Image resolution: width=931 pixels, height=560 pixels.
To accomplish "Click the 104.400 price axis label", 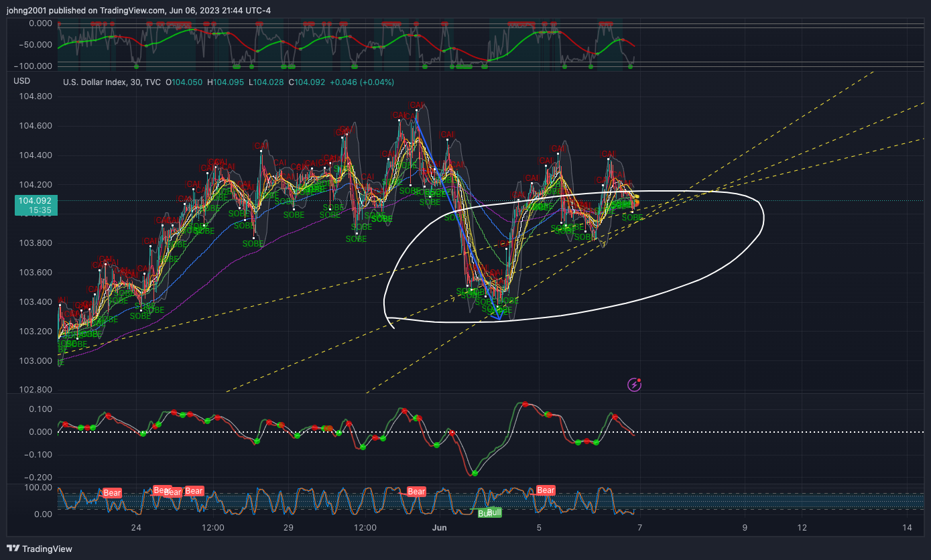I will tap(36, 155).
